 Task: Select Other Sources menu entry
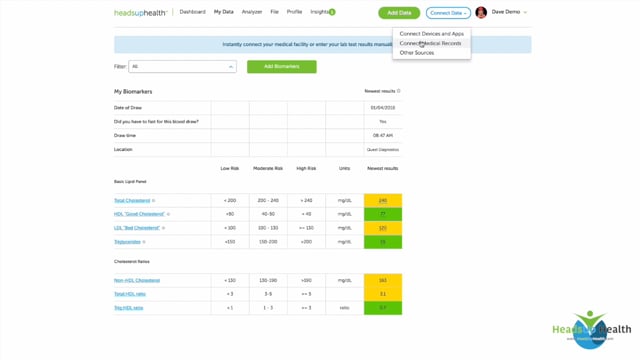click(431, 53)
